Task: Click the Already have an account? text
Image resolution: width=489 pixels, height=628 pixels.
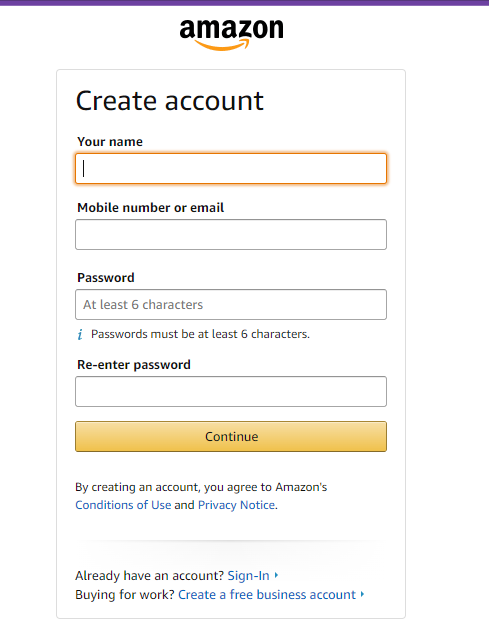Action: coord(149,576)
